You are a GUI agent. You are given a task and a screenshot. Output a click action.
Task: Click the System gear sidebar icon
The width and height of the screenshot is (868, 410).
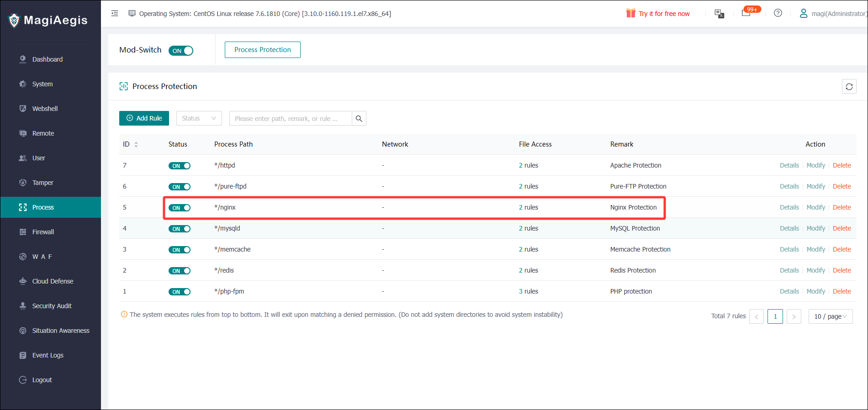[23, 84]
